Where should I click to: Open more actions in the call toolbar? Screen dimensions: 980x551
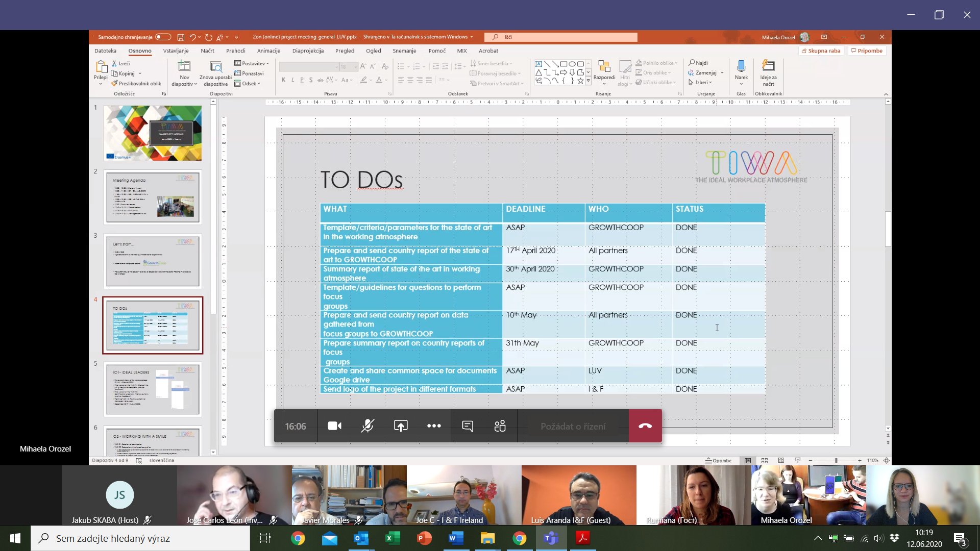pos(434,426)
